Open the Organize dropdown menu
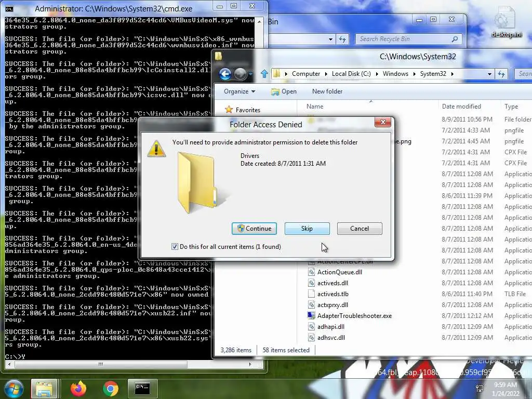Screen dimensions: 532x399 (x=240, y=91)
